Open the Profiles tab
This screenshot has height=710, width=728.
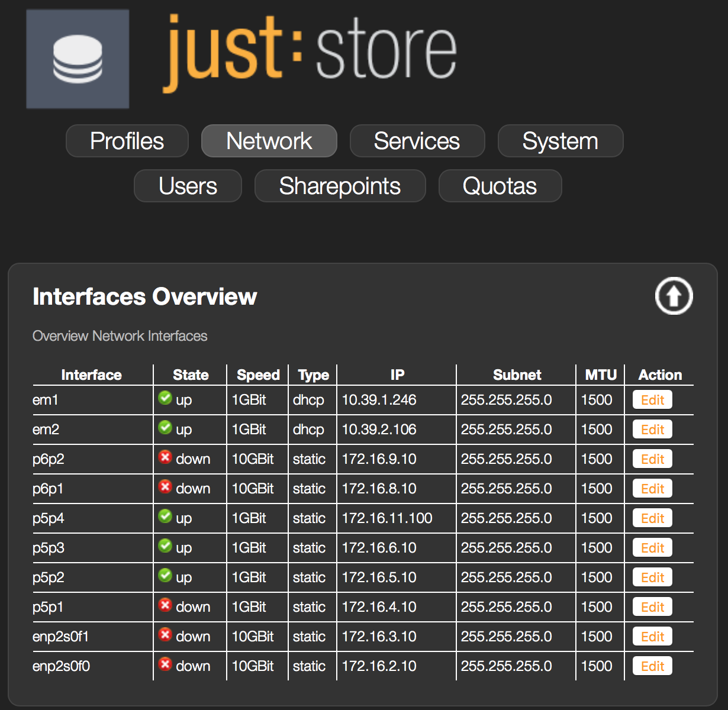pos(127,141)
